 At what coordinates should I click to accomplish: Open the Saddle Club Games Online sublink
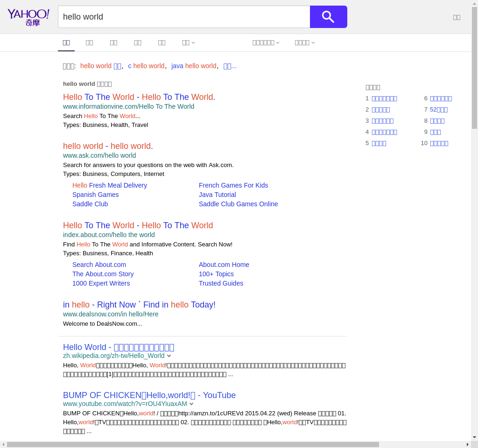click(x=239, y=204)
